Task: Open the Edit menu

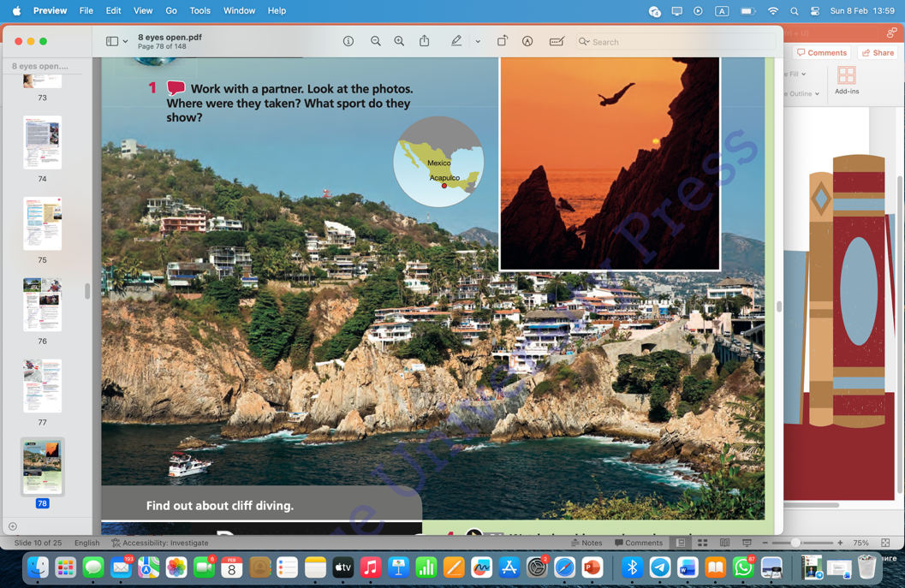Action: pyautogui.click(x=113, y=10)
